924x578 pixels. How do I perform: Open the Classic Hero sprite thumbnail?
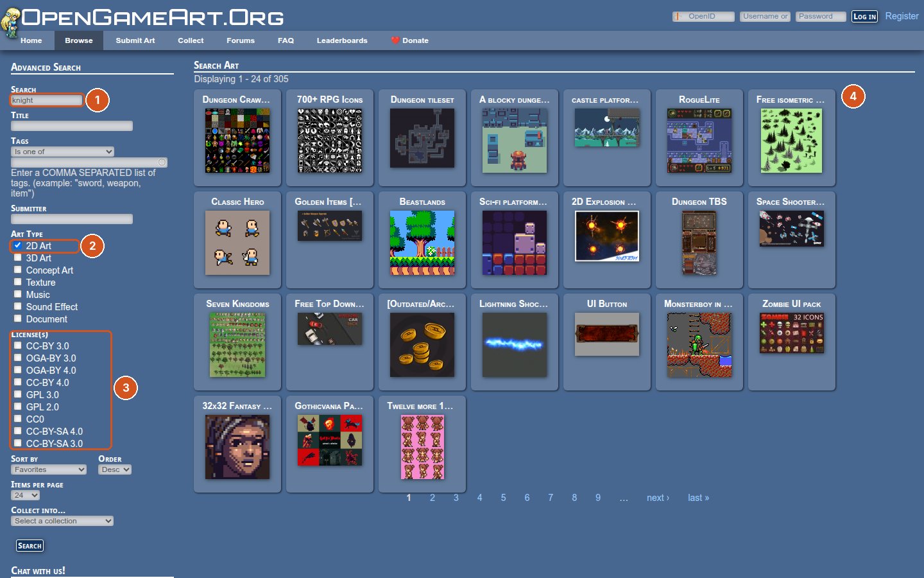pos(237,243)
